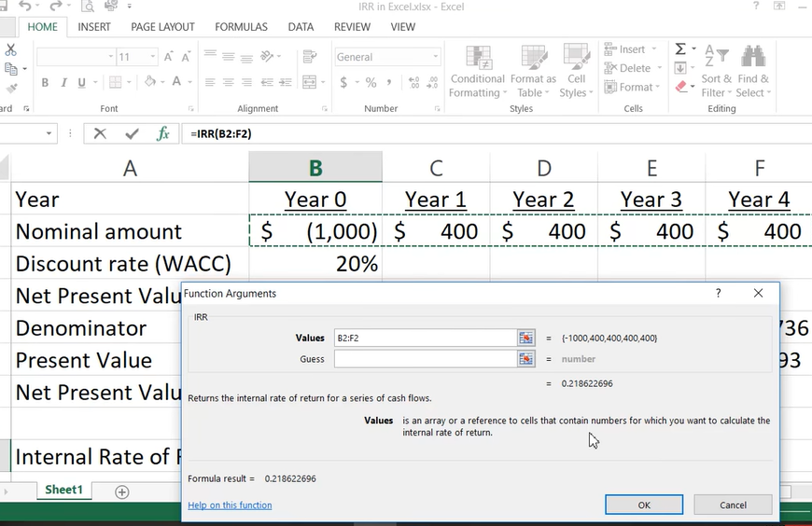Toggle Italic formatting
The height and width of the screenshot is (526, 812).
click(63, 82)
